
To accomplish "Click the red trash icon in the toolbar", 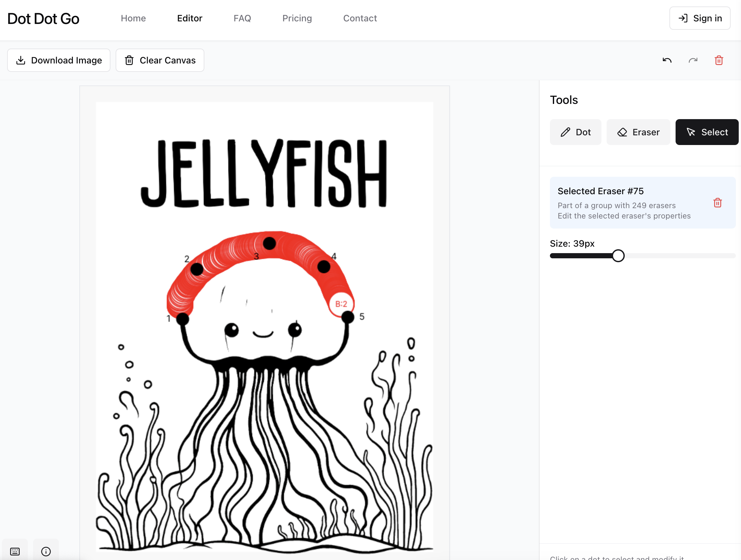I will coord(718,60).
